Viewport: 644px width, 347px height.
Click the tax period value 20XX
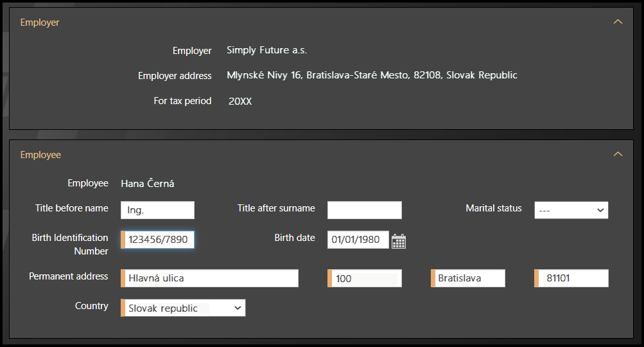(240, 102)
